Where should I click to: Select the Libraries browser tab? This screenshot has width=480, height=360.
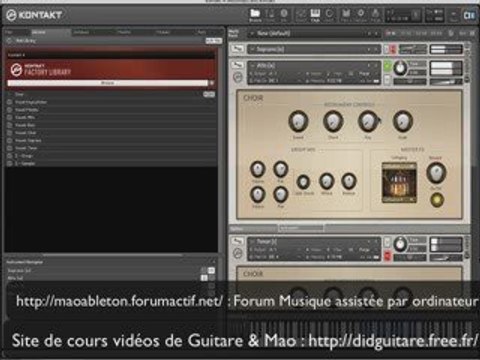tap(39, 32)
